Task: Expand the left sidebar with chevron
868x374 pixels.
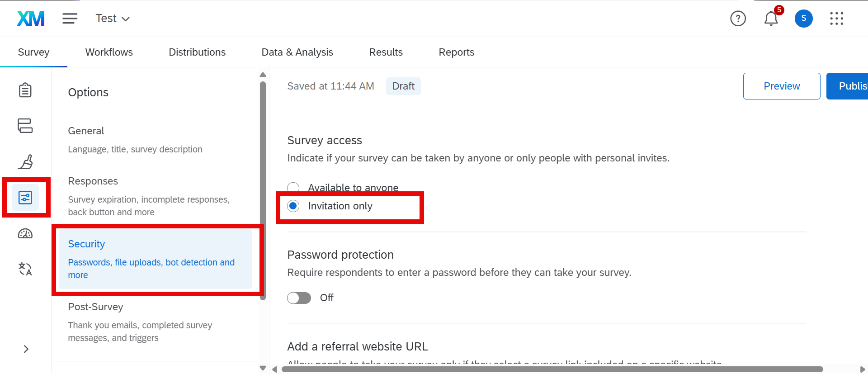Action: (26, 349)
